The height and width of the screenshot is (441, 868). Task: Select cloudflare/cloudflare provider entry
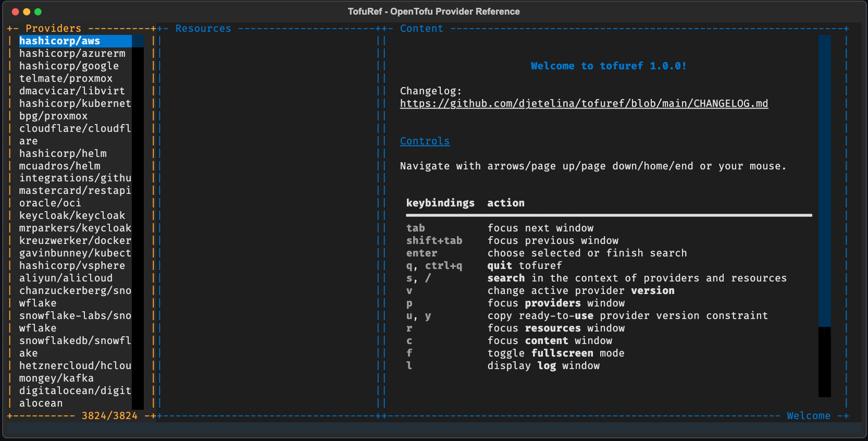[76, 134]
